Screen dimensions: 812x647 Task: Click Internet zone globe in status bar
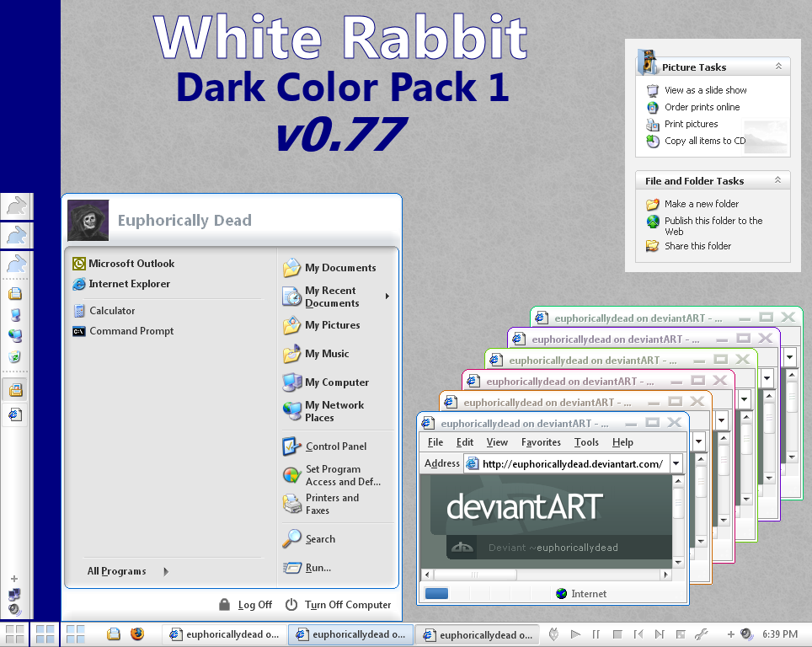click(561, 594)
